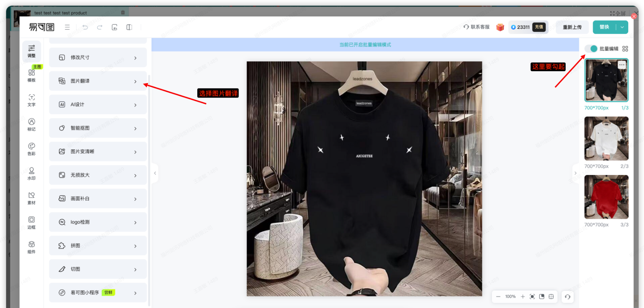Expand the chevron on 画面补白 row
This screenshot has height=308, width=644.
click(x=135, y=199)
